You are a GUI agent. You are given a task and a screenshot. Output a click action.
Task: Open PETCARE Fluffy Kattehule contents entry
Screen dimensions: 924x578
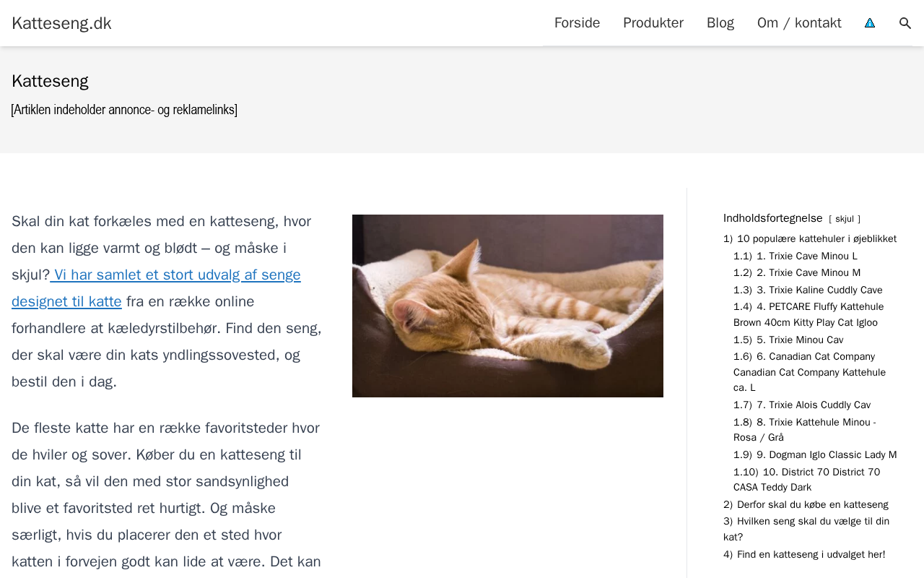pos(808,314)
